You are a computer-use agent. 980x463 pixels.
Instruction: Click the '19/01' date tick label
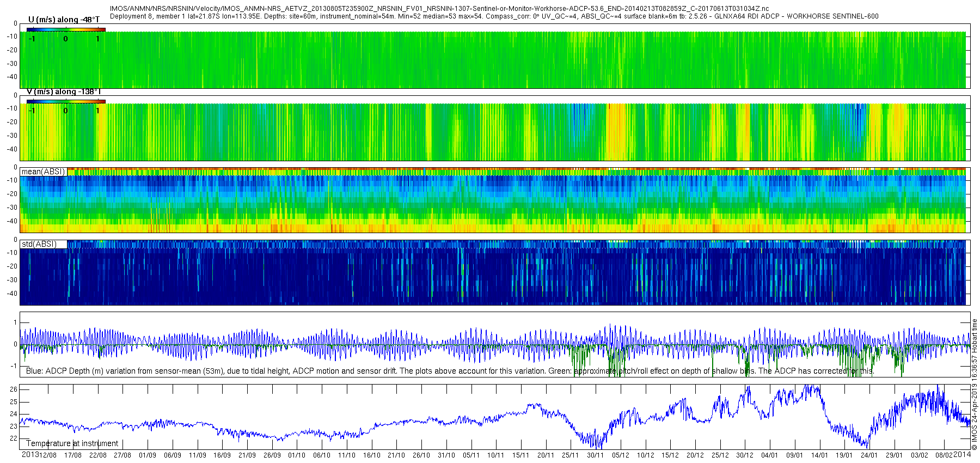844,455
